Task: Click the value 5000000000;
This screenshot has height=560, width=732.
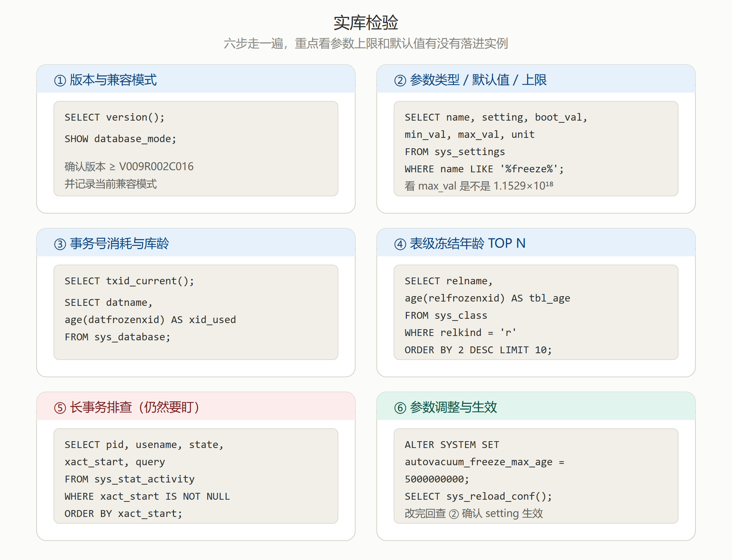Action: [x=437, y=479]
